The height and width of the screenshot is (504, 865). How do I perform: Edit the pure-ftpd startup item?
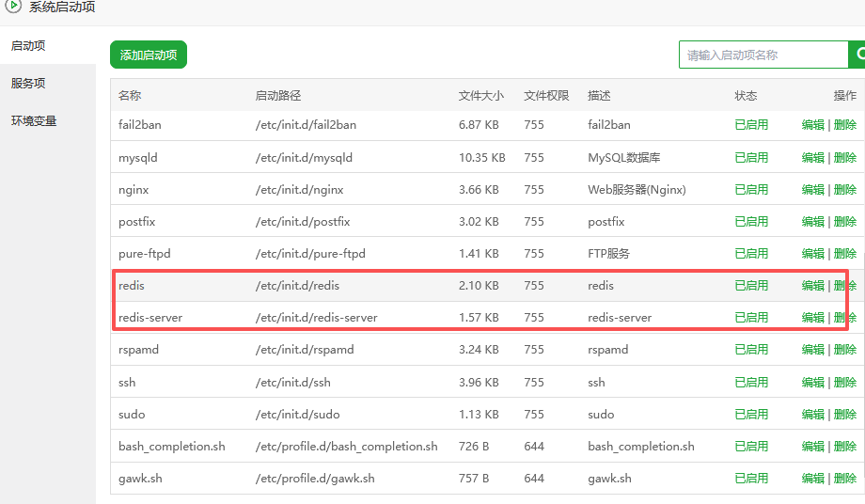(x=812, y=253)
